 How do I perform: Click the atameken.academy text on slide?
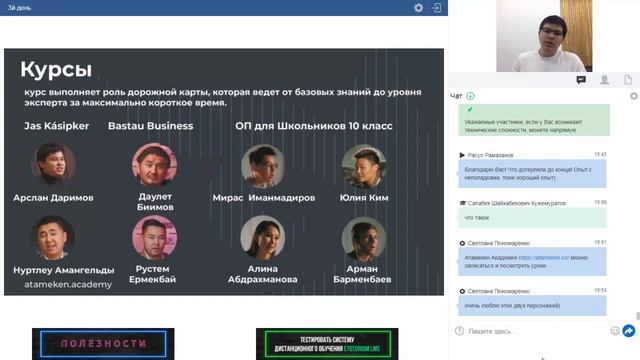68,284
